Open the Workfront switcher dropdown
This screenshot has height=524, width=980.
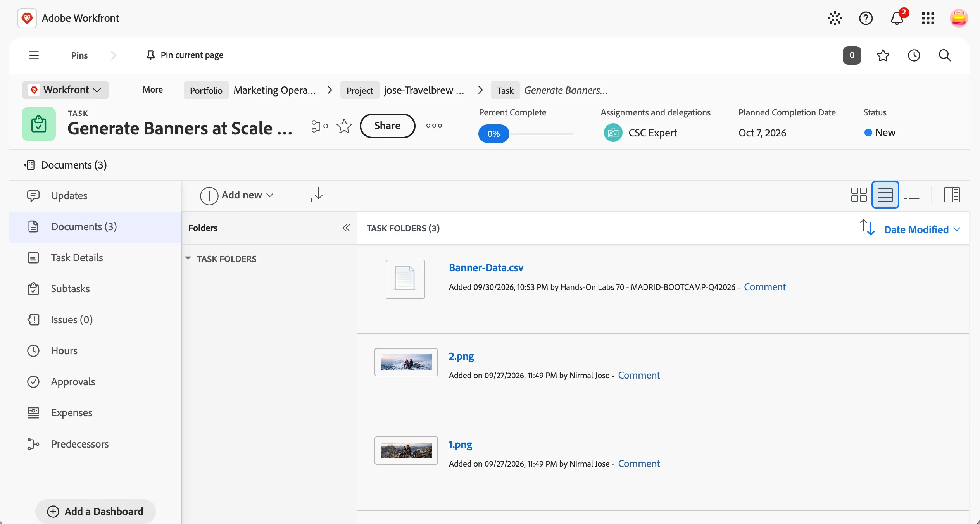click(66, 90)
